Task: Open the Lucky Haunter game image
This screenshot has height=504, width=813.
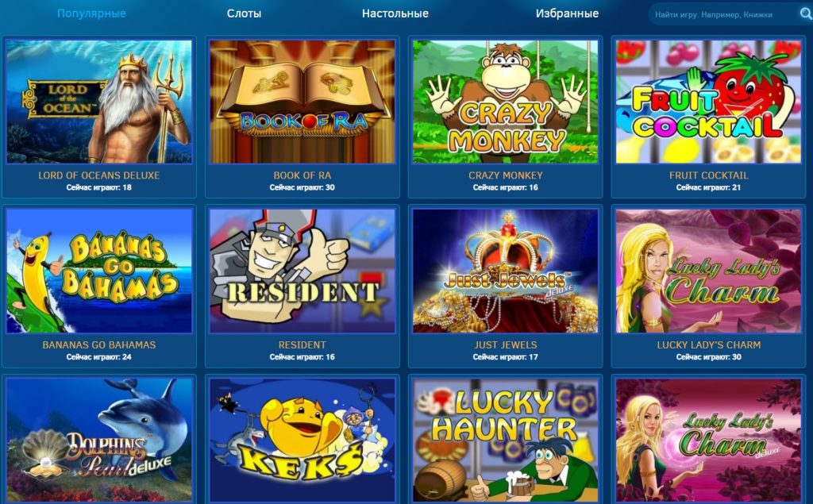Action: pos(506,441)
